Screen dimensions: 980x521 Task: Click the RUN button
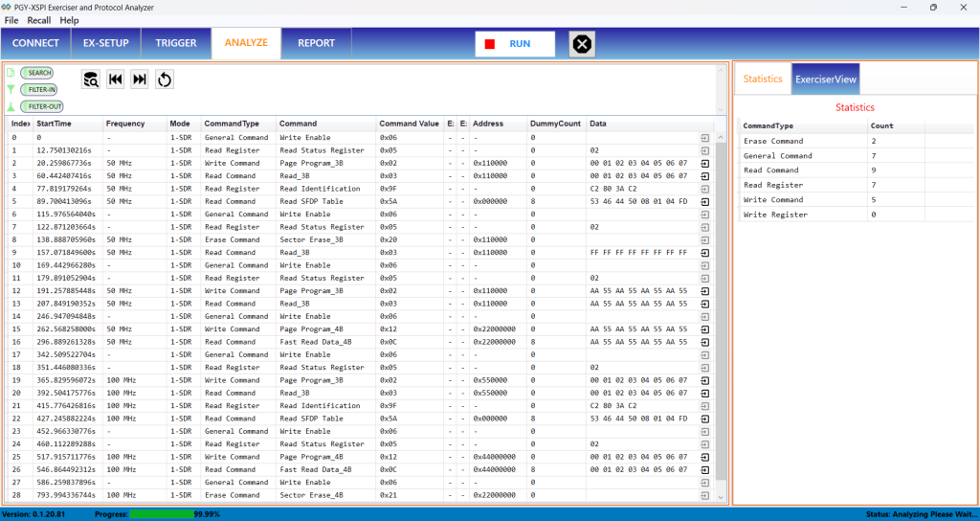point(515,44)
